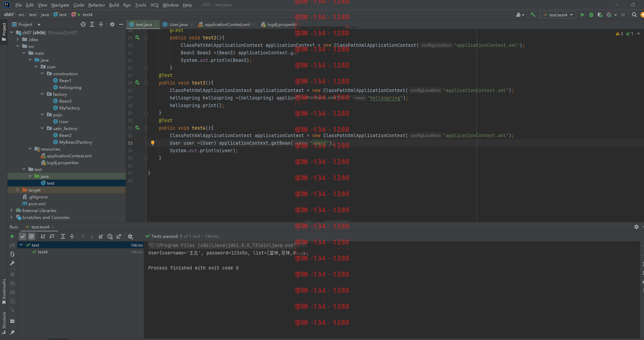Run with coverage shield icon

tap(600, 15)
